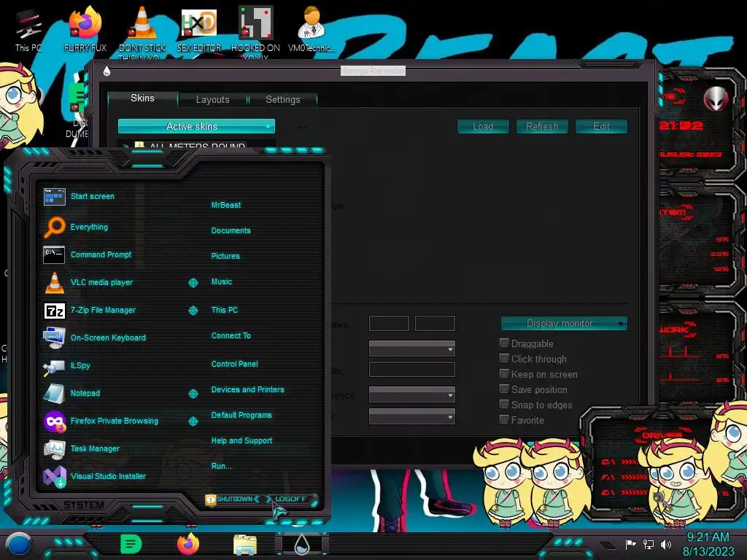Open Start screen icon in start menu

[54, 196]
